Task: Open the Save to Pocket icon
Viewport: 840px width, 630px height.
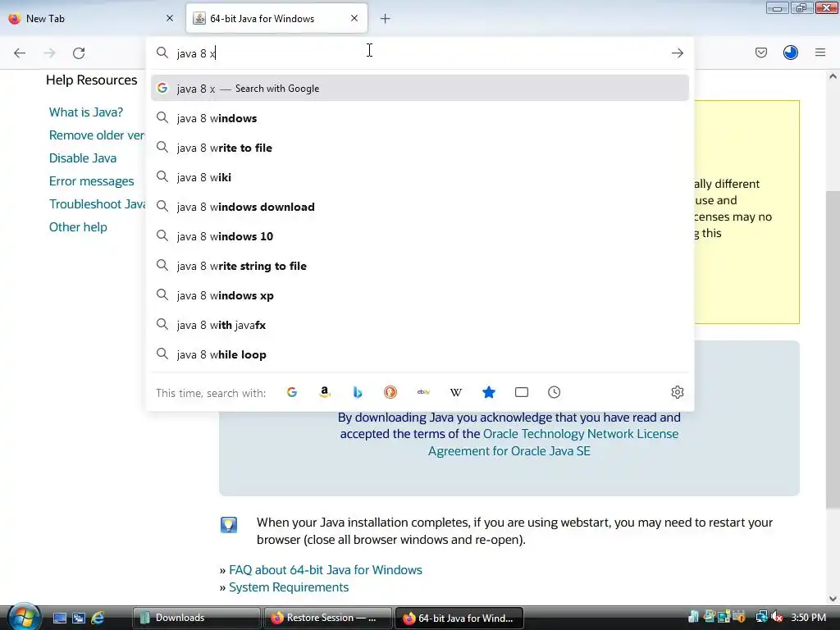Action: pos(760,52)
